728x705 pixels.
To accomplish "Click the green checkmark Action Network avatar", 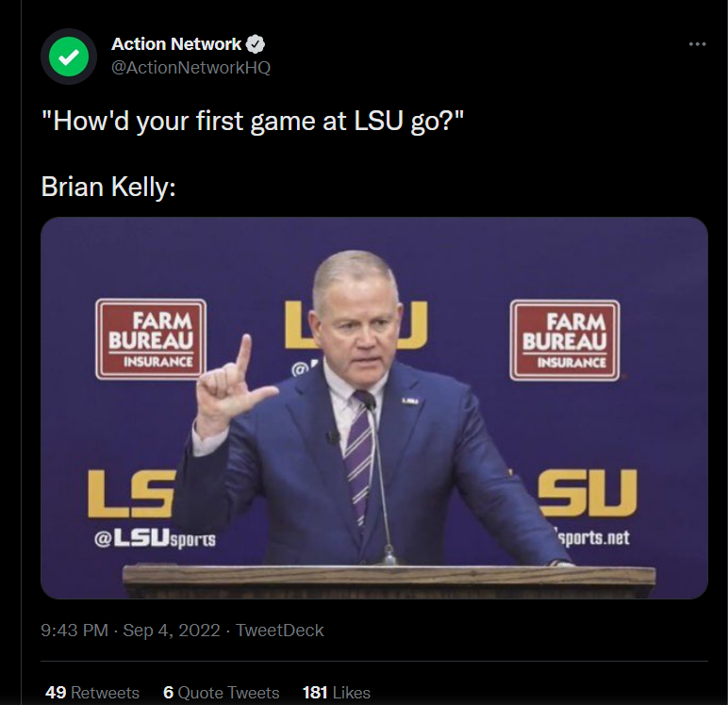I will coord(68,57).
